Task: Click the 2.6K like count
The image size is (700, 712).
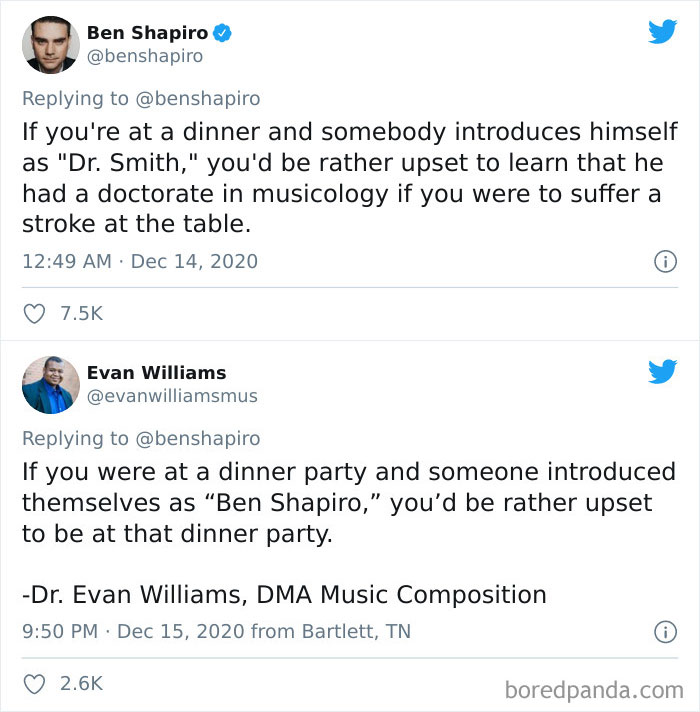Action: tap(82, 684)
